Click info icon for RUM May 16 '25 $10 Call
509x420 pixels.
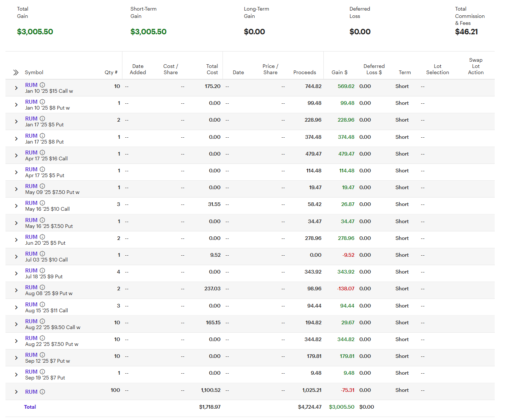(42, 203)
